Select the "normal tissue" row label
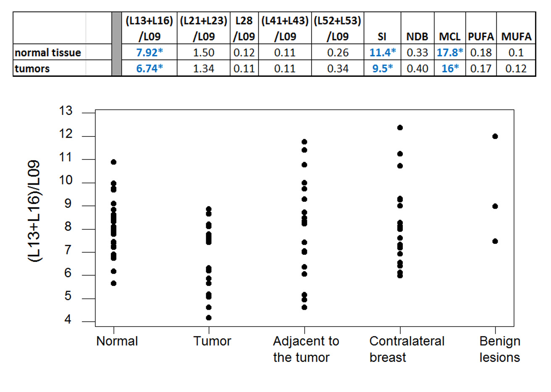The height and width of the screenshot is (392, 551). (48, 52)
